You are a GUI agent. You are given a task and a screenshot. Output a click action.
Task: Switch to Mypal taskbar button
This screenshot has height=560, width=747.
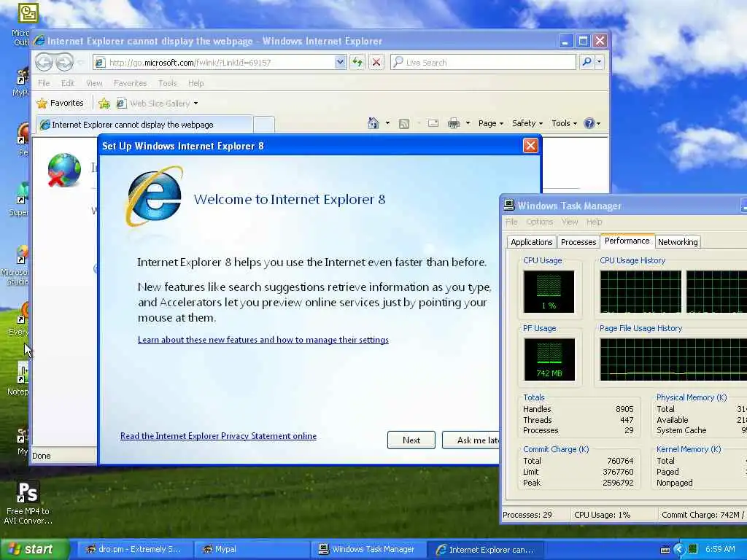(250, 549)
